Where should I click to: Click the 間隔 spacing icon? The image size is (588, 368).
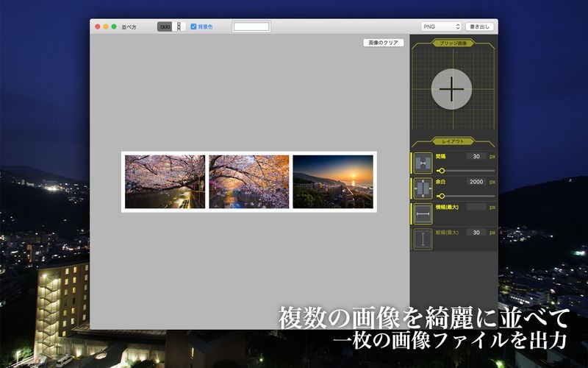point(423,163)
